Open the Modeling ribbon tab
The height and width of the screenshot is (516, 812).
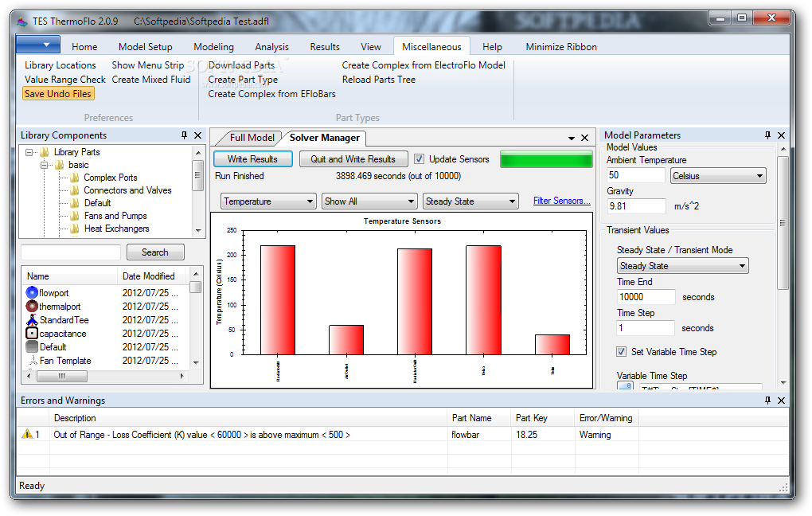tap(214, 47)
